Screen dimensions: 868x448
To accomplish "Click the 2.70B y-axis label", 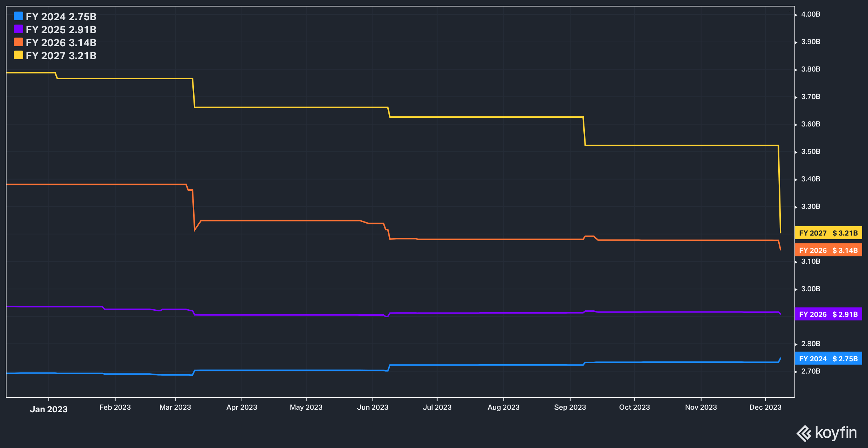I will click(810, 371).
